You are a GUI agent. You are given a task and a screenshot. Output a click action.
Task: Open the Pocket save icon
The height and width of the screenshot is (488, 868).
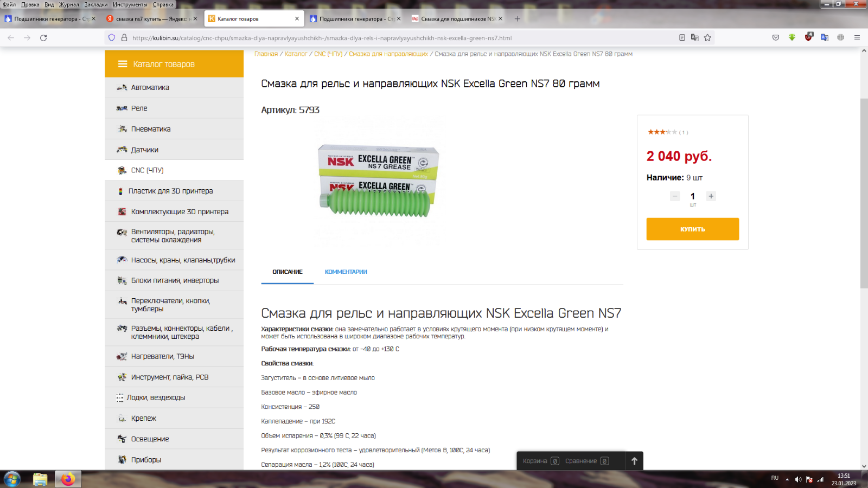tap(776, 38)
